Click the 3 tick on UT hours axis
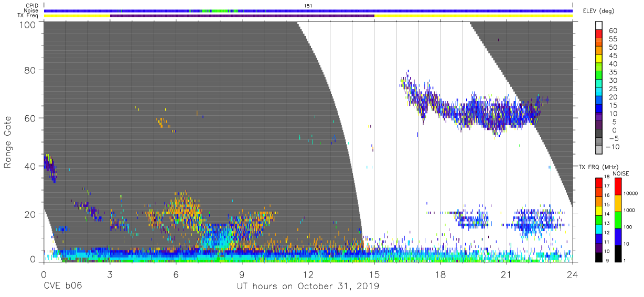The image size is (644, 297). pos(109,274)
